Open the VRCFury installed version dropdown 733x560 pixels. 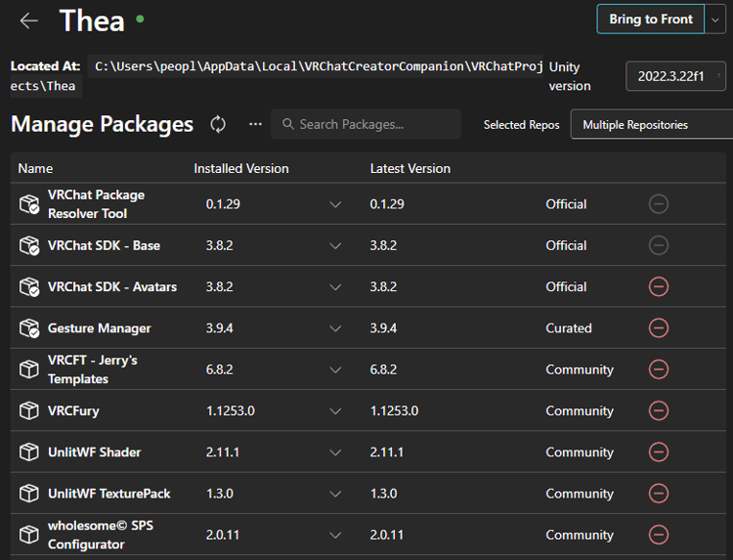point(335,411)
